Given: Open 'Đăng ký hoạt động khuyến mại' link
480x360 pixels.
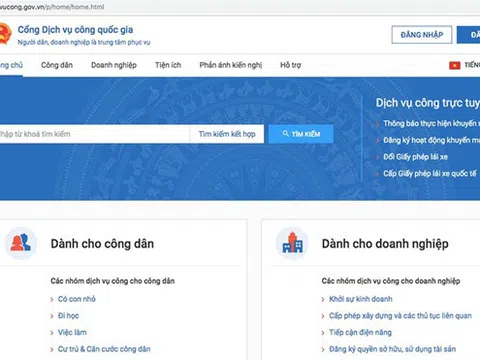Looking at the screenshot, I should 431,140.
